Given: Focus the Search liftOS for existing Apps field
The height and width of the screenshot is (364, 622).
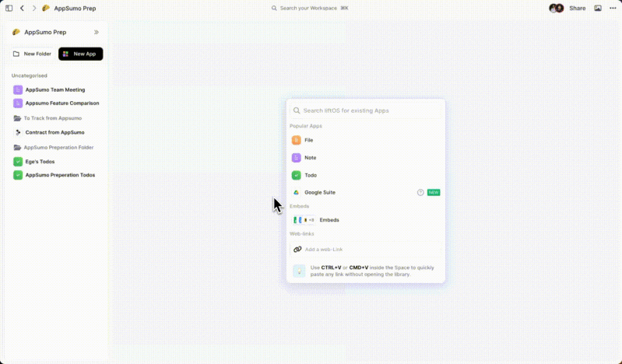Looking at the screenshot, I should (365, 110).
